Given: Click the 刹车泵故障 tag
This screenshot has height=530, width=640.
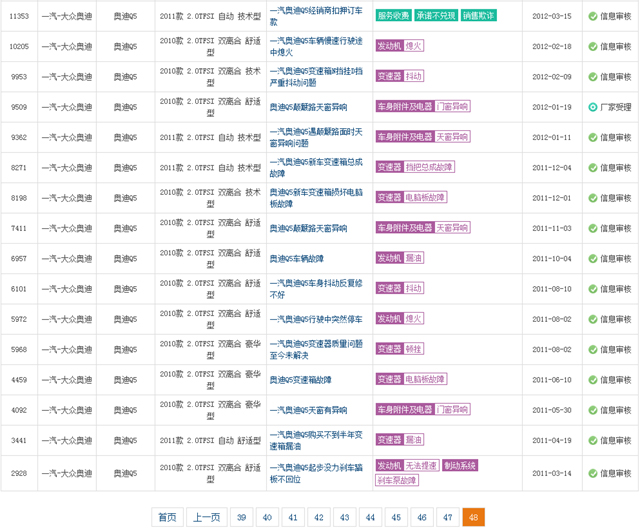Looking at the screenshot, I should [x=397, y=480].
